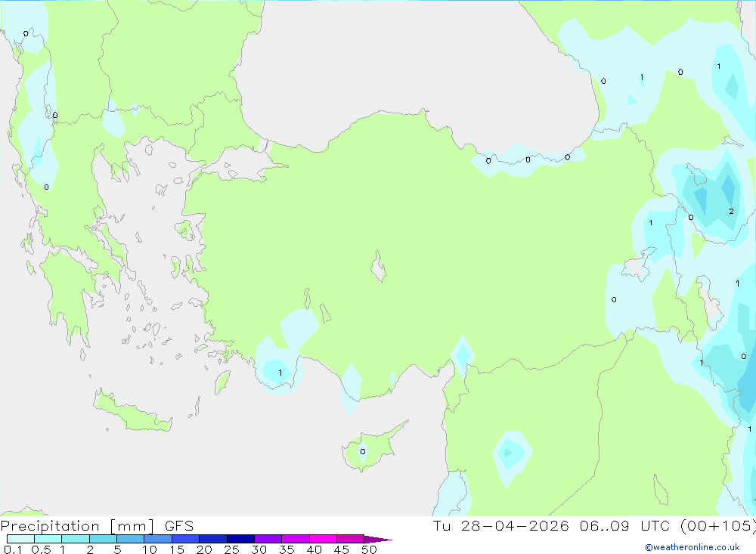
Task: Click the legend label '45'
Action: (342, 549)
